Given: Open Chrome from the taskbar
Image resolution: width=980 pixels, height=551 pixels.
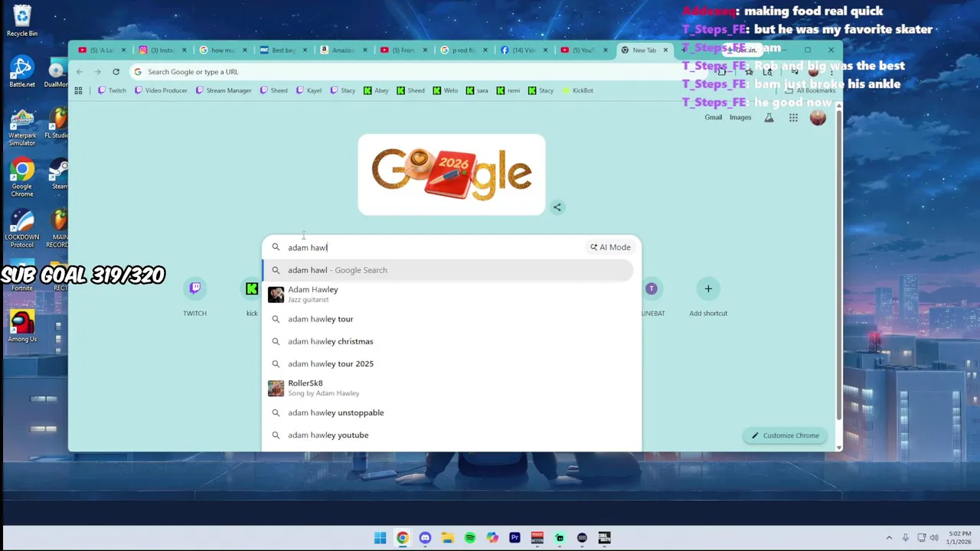Looking at the screenshot, I should point(403,538).
